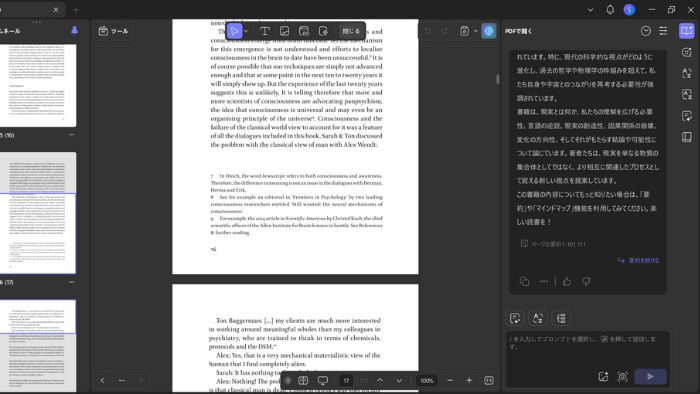Screen dimensions: 700x394
Task: Click the OCR text recognition sidebar icon
Action: coord(687,94)
